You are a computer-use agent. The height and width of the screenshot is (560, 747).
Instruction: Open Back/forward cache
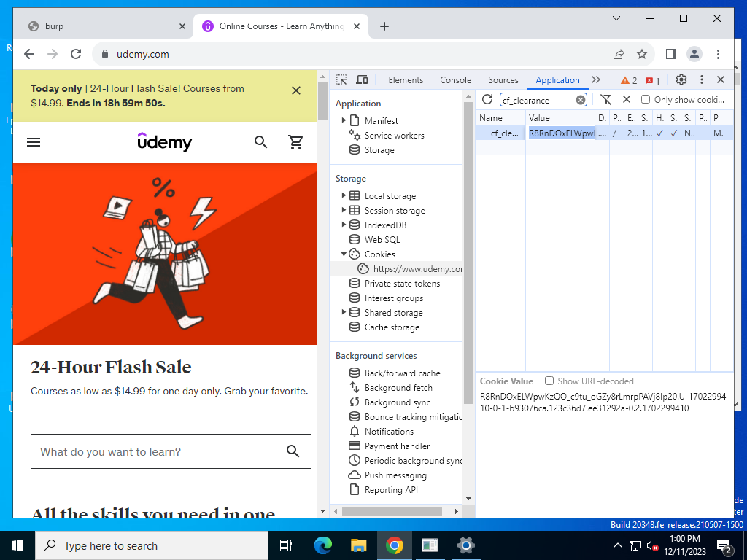tap(402, 373)
